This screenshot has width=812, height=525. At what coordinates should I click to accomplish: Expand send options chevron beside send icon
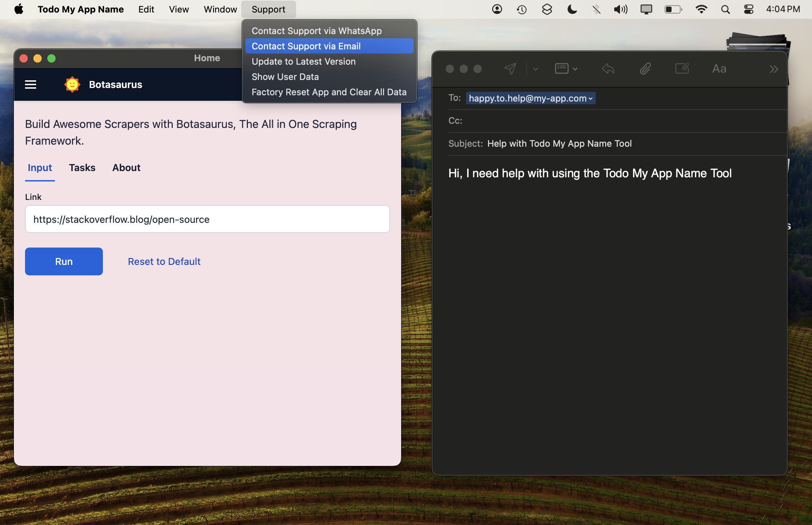point(536,69)
